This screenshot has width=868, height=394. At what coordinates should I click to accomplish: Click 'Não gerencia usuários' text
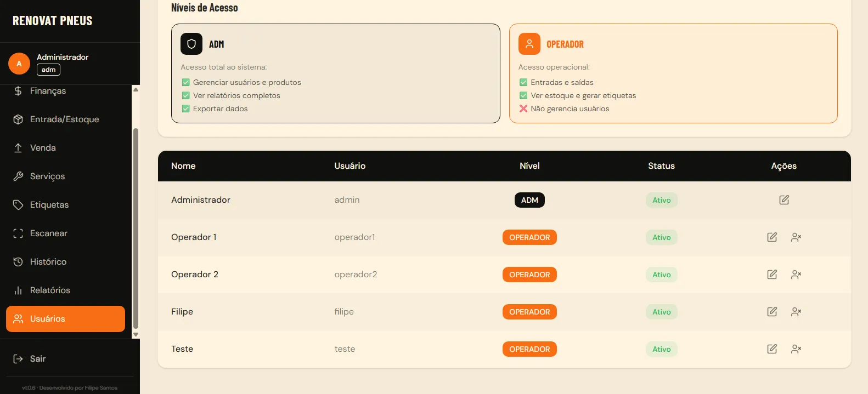point(570,109)
